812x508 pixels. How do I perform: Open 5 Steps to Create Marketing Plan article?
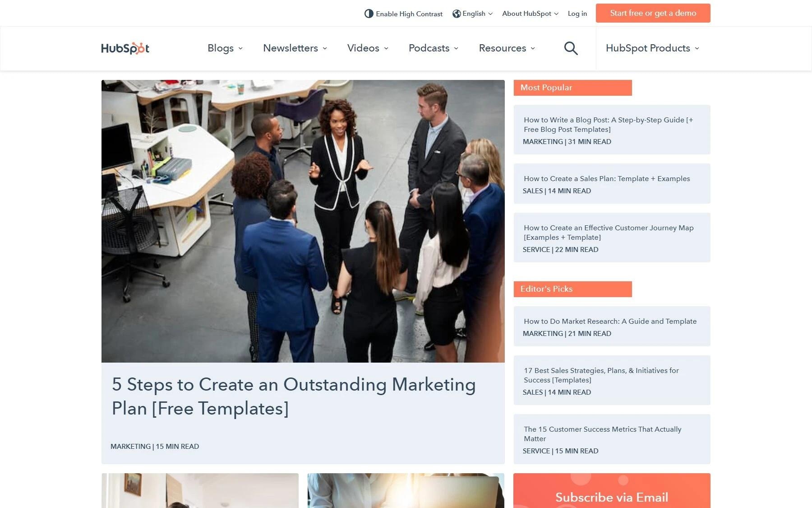[294, 396]
